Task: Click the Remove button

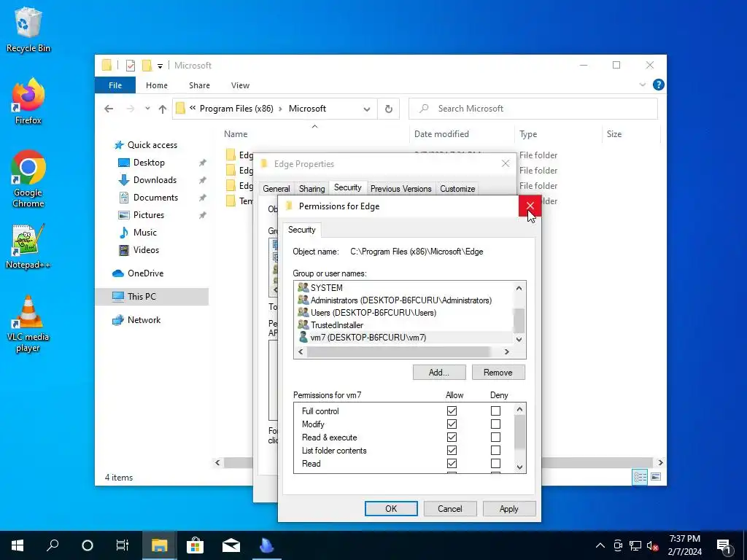Action: click(x=498, y=373)
